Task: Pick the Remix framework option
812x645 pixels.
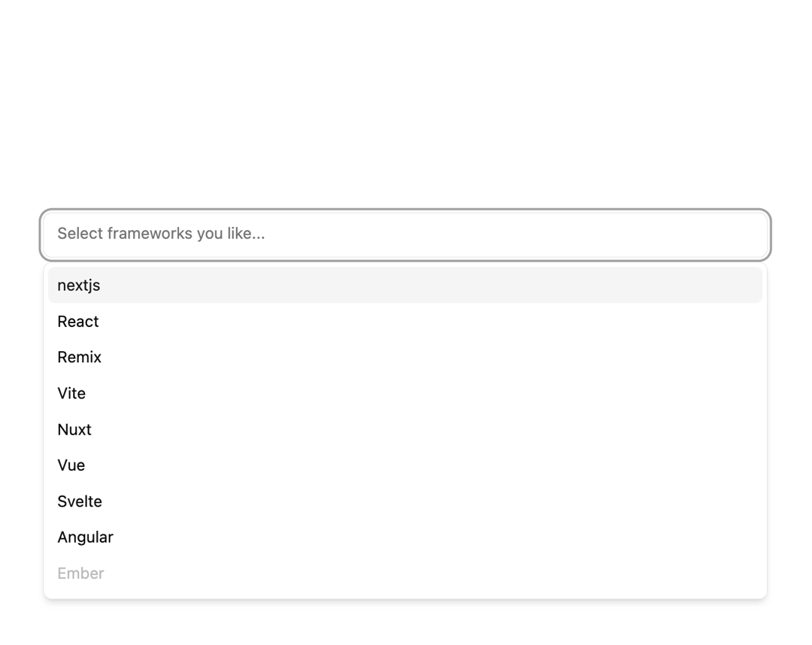Action: coord(405,357)
